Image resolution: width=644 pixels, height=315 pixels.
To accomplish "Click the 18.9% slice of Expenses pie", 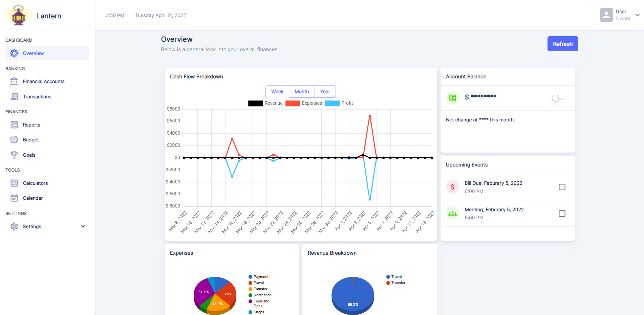I will (x=217, y=304).
